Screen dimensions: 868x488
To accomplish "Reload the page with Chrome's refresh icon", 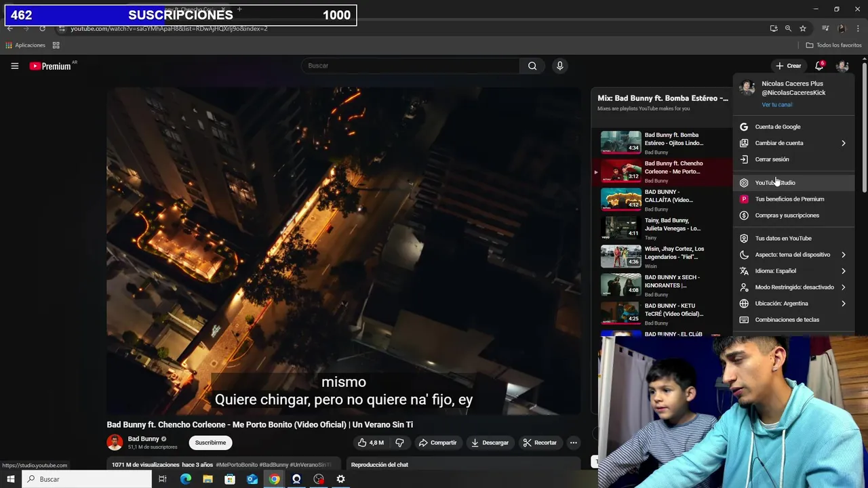I will pyautogui.click(x=42, y=28).
